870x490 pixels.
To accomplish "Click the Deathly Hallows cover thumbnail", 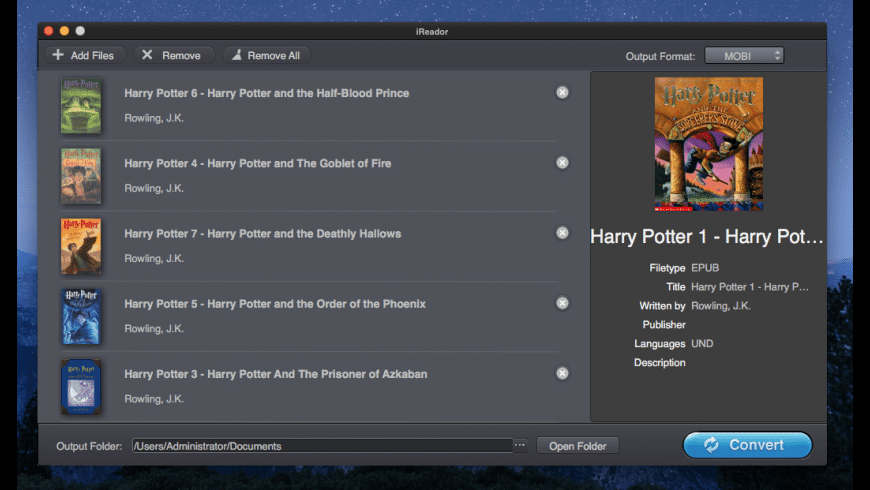I will point(81,246).
